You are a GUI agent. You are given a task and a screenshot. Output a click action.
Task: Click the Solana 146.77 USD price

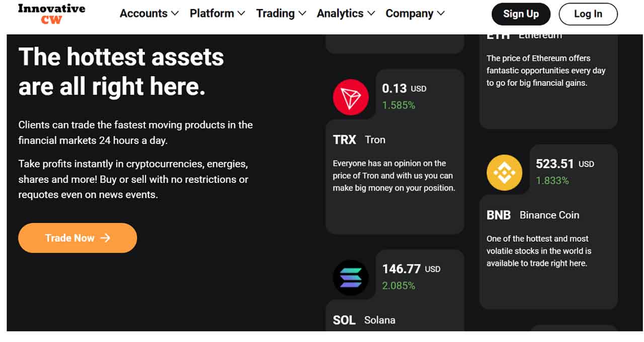pyautogui.click(x=411, y=269)
